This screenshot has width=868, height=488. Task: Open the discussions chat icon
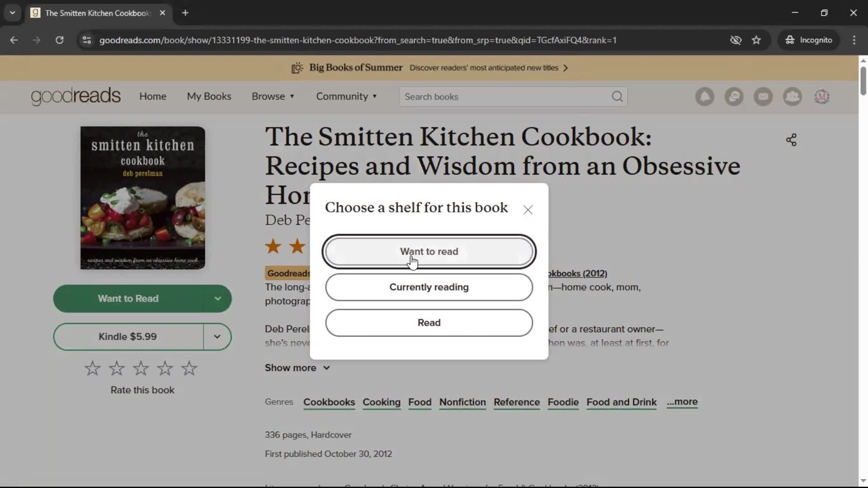(734, 97)
